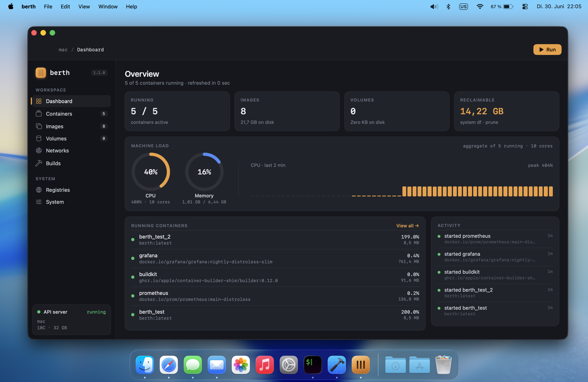
Task: Click the Builds hammer icon
Action: coord(39,163)
